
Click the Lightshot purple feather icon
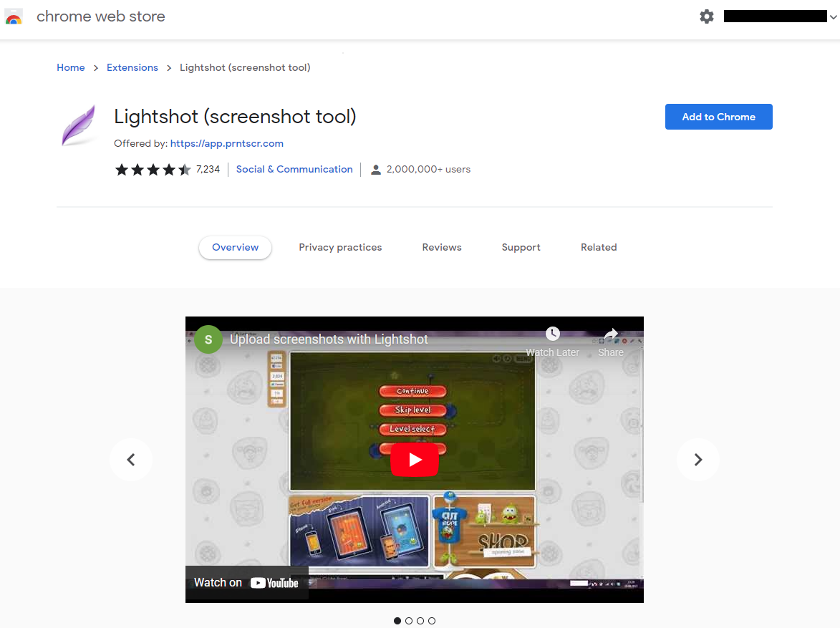pos(79,125)
